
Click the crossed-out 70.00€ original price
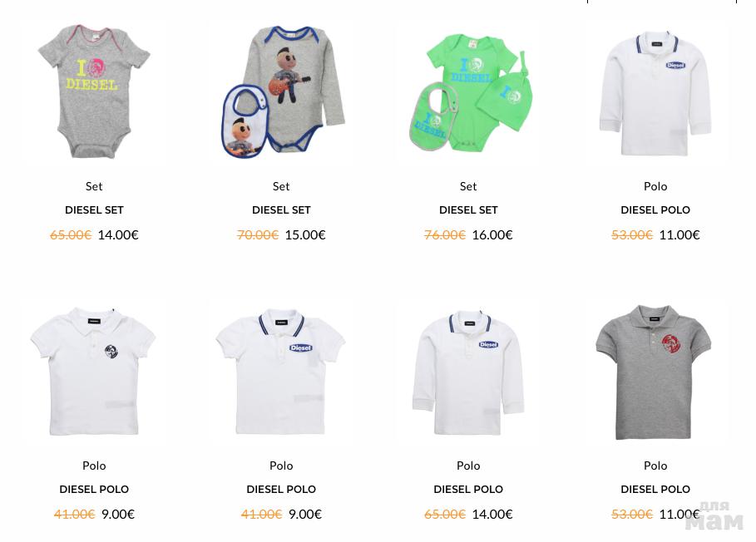click(x=258, y=234)
